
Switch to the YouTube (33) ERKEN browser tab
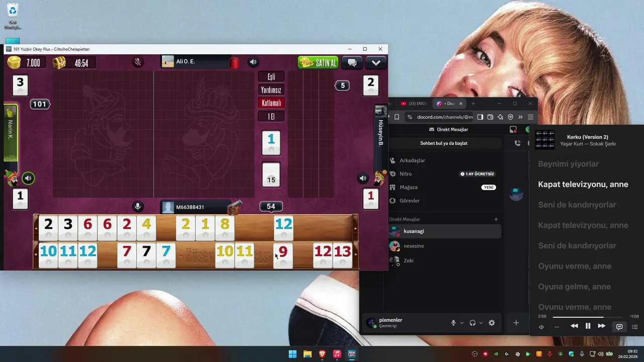tap(414, 104)
